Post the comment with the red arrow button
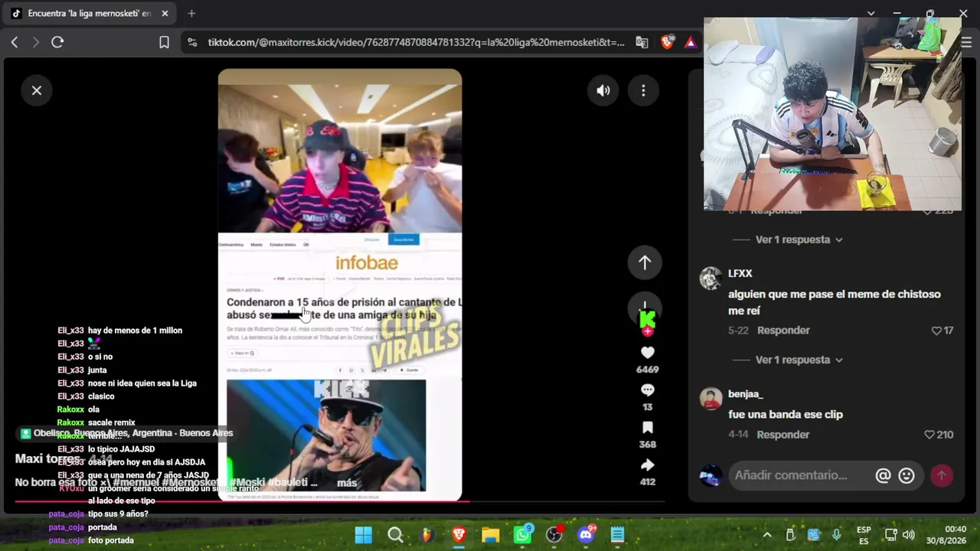The height and width of the screenshot is (551, 980). [x=942, y=475]
